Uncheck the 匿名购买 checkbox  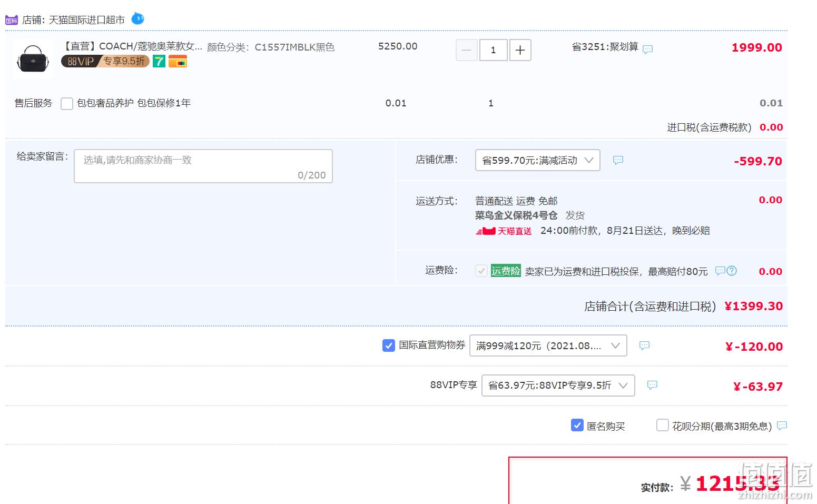click(577, 425)
